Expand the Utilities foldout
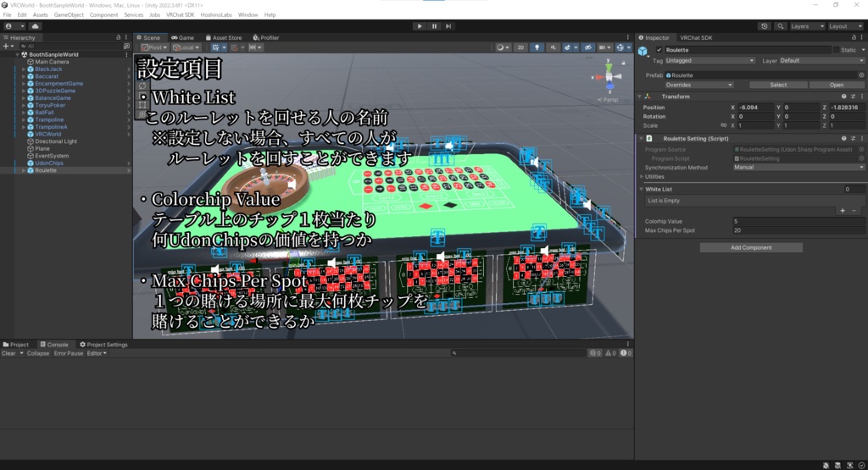The height and width of the screenshot is (470, 868). tap(642, 177)
